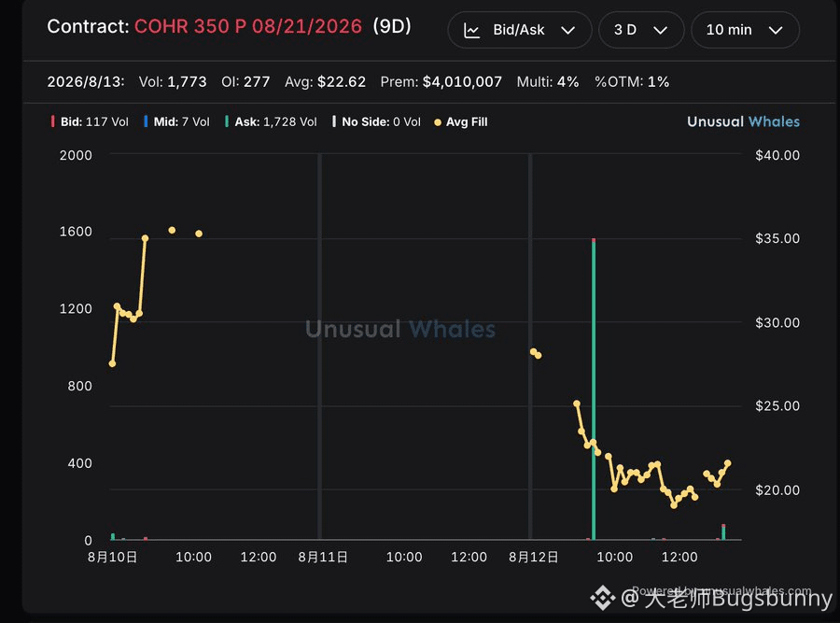Click the 2000 volume axis label
Screen dimensions: 840x623
click(76, 155)
